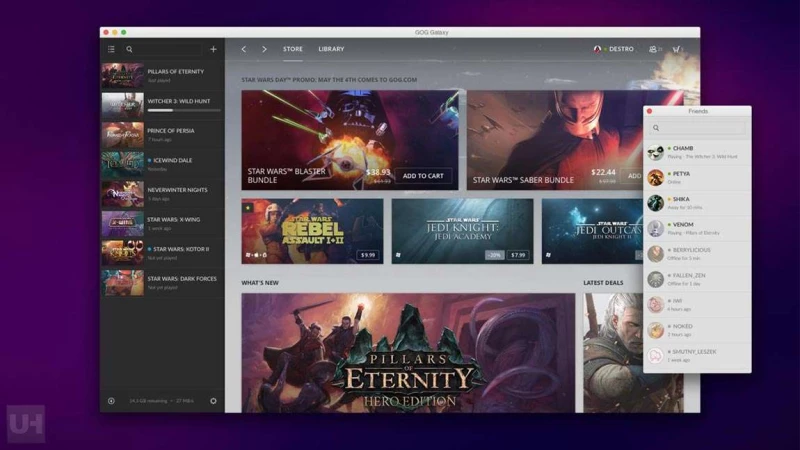Click the storage remaining status text
Screen dimensions: 800x450
coord(161,401)
